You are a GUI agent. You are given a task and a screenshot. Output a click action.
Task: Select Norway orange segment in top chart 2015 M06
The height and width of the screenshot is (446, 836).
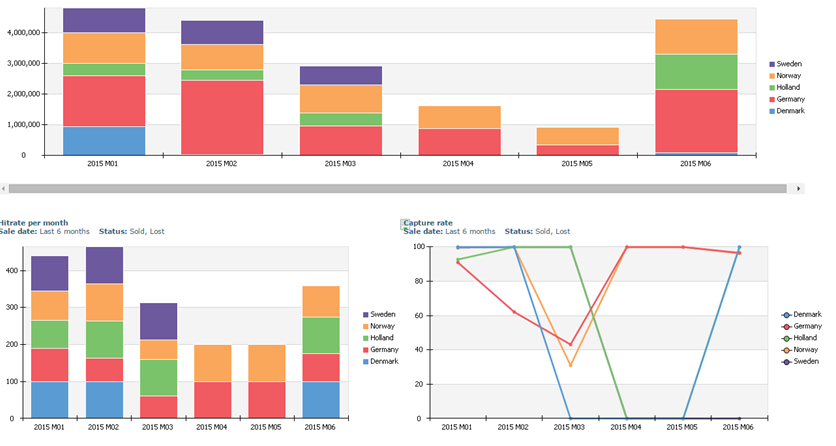click(696, 37)
